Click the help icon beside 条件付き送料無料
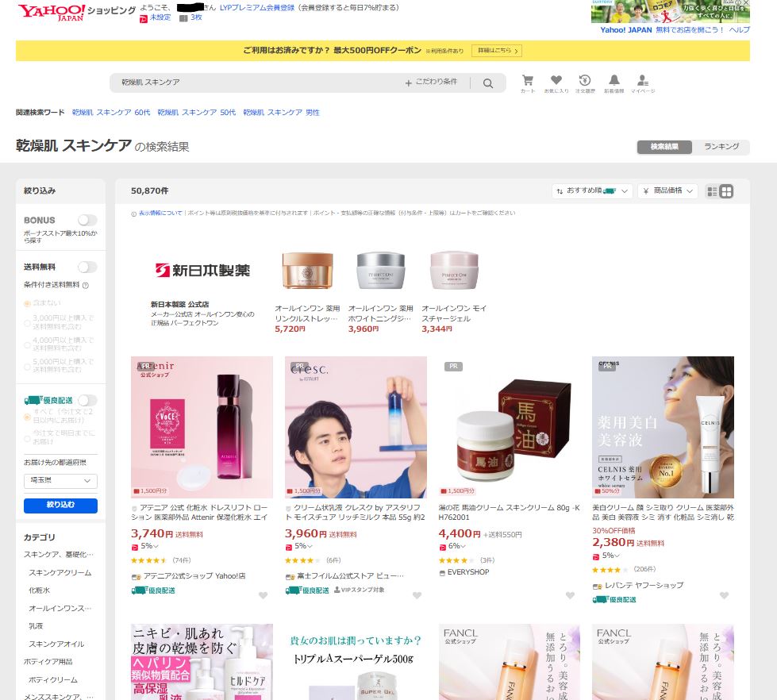Viewport: 777px width, 700px height. click(85, 286)
